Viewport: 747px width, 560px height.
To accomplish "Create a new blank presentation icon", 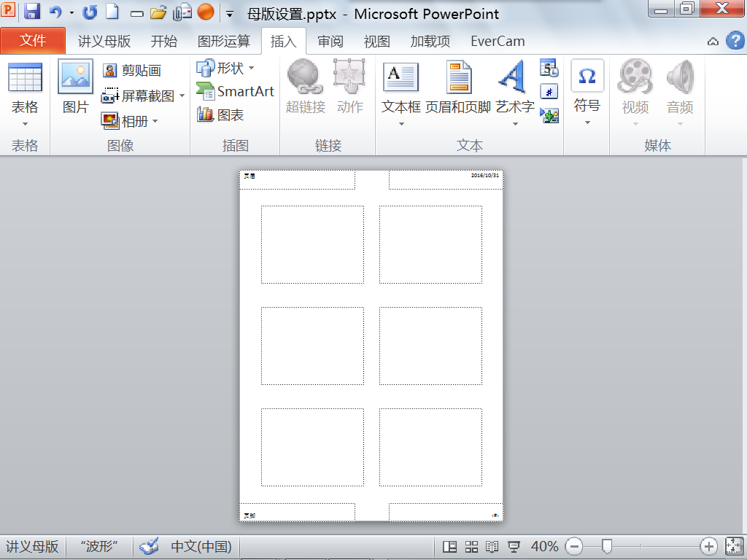I will [112, 12].
